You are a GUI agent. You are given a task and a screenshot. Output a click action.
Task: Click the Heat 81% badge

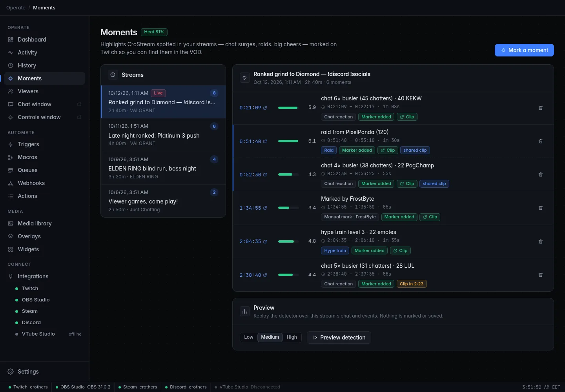coord(154,32)
